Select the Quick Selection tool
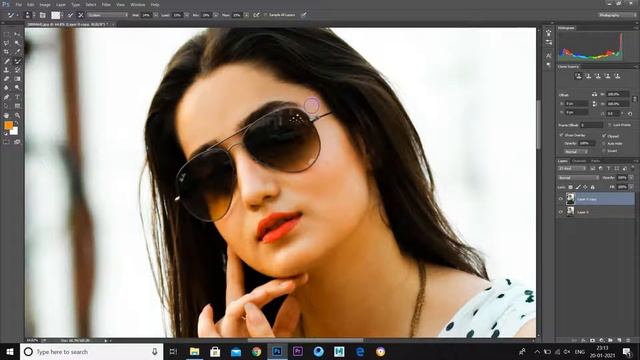The image size is (640, 360). click(17, 43)
